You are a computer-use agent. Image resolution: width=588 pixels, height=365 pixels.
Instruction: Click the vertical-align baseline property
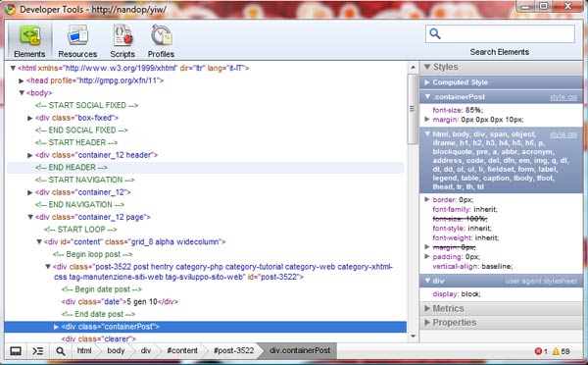pos(472,266)
